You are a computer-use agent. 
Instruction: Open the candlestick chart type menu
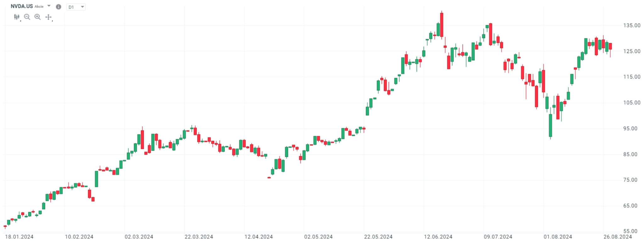pyautogui.click(x=17, y=17)
